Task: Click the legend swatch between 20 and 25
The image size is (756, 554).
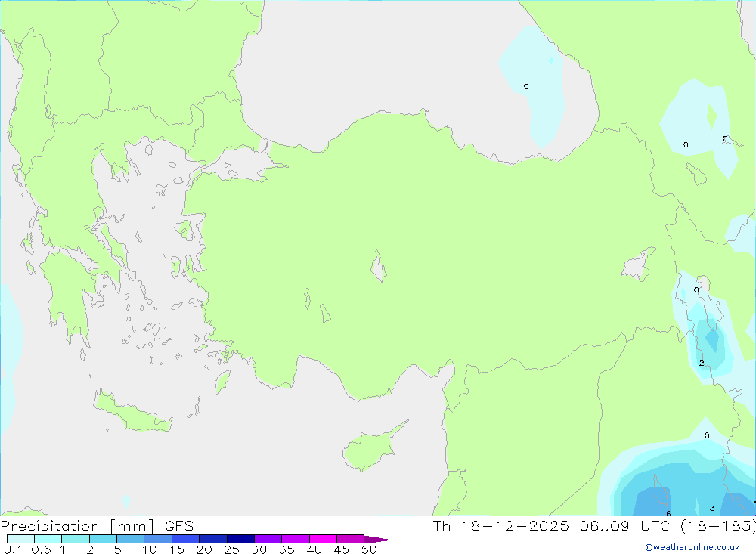Action: 213,539
